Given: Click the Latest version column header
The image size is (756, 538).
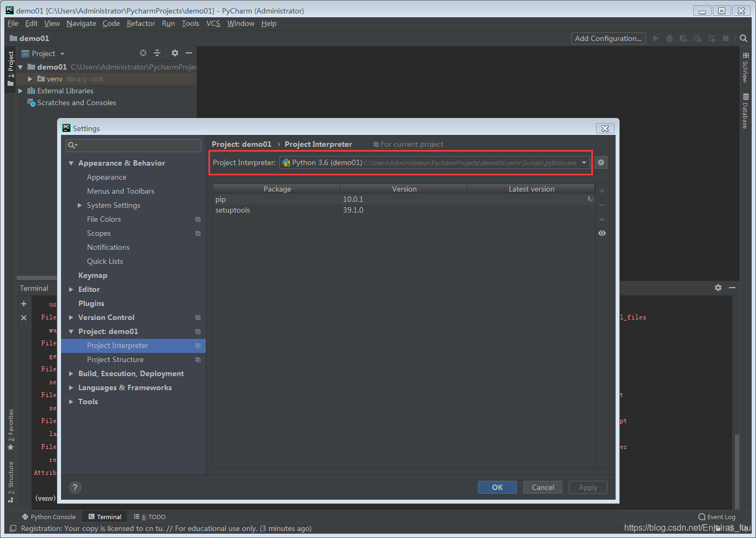Looking at the screenshot, I should pos(531,189).
